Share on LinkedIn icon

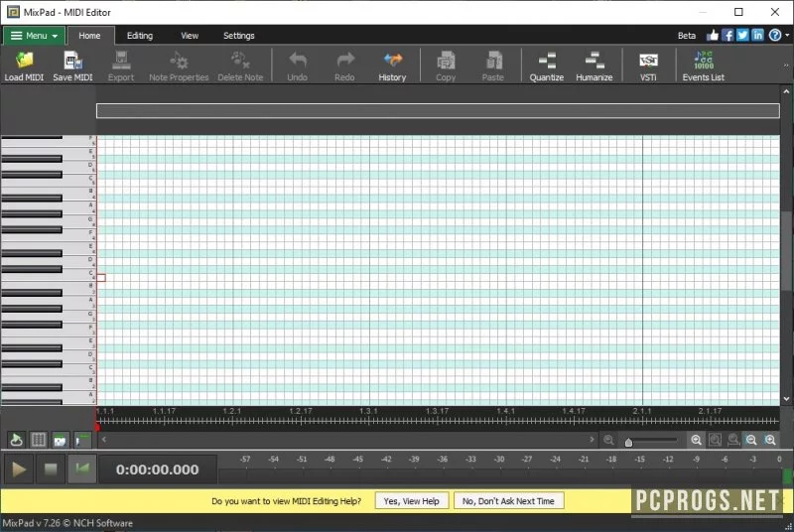point(757,35)
